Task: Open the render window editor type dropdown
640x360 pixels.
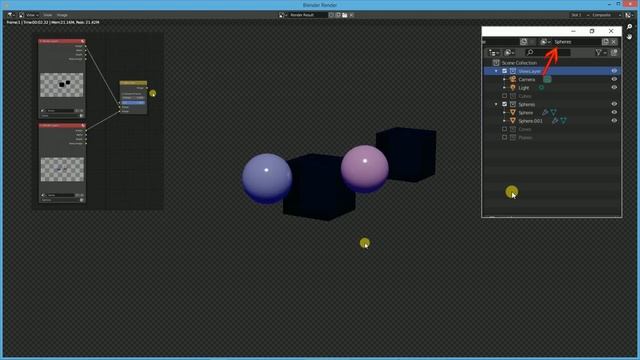Action: (x=10, y=15)
